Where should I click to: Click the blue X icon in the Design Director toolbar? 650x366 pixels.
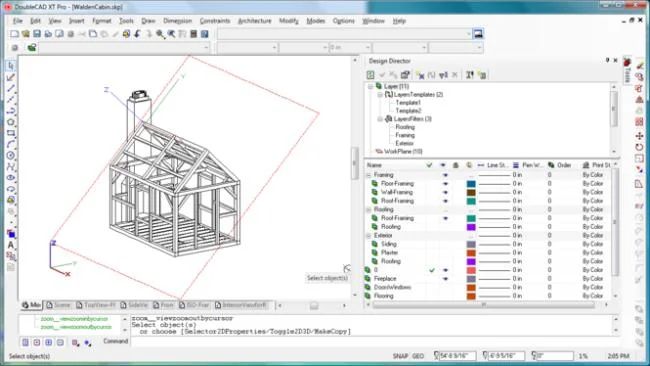pos(420,75)
